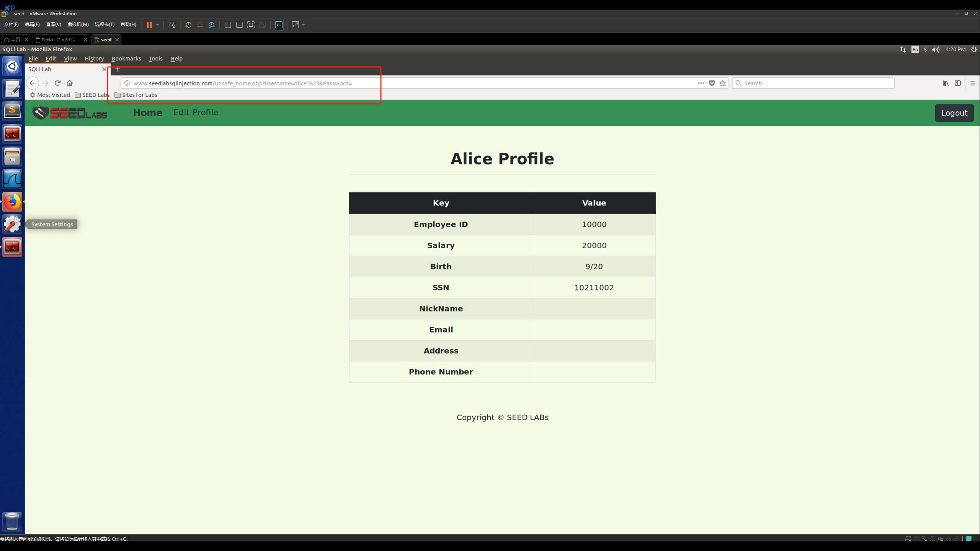This screenshot has height=551, width=980.
Task: Reload the page with Firefox refresh icon
Action: tap(57, 83)
